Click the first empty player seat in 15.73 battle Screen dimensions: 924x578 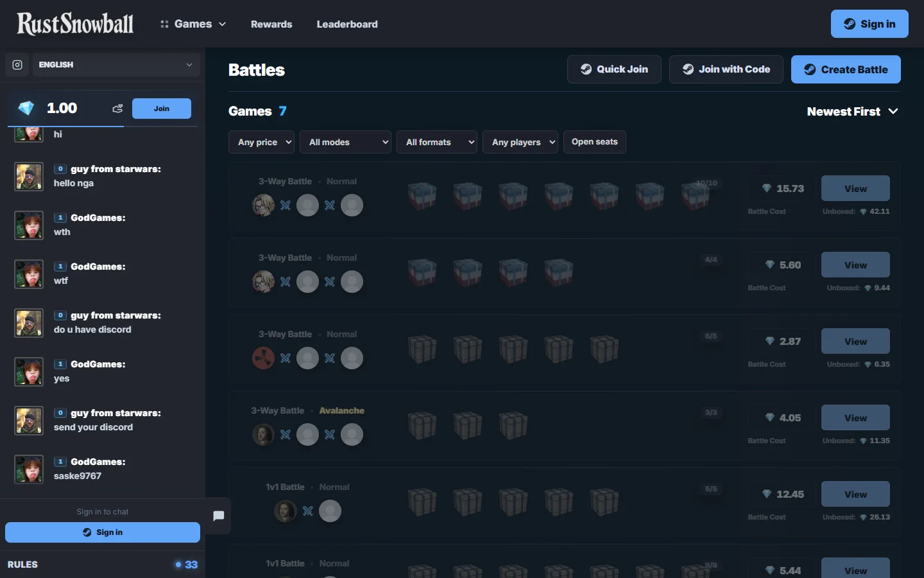click(307, 206)
